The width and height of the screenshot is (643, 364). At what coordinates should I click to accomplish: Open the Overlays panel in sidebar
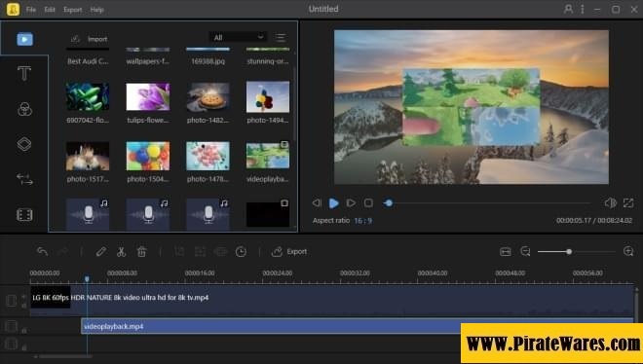tap(24, 144)
